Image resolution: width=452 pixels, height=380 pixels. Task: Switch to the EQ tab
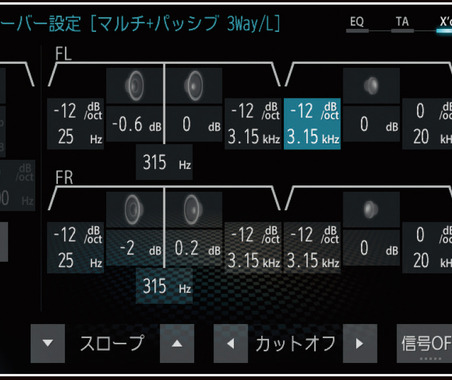(x=357, y=24)
